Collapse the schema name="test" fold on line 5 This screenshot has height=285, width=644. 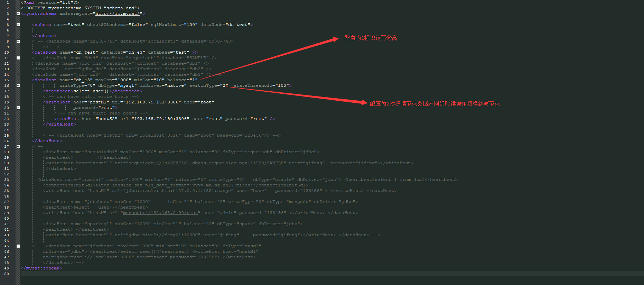18,25
